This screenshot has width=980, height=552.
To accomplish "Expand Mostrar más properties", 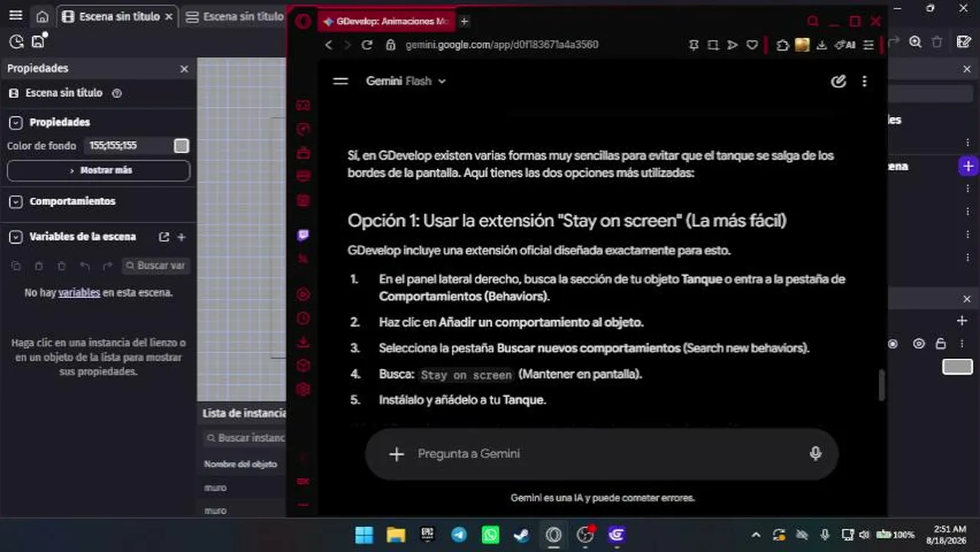I will [99, 170].
